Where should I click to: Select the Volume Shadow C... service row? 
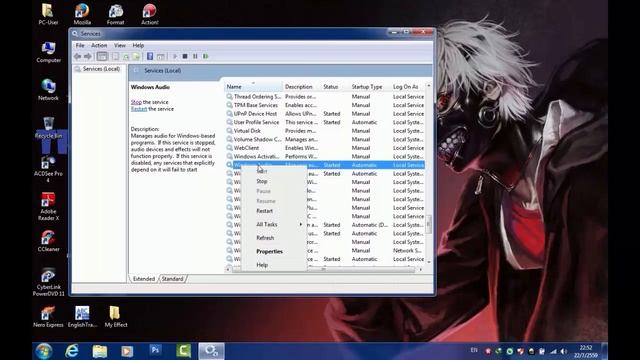point(325,140)
